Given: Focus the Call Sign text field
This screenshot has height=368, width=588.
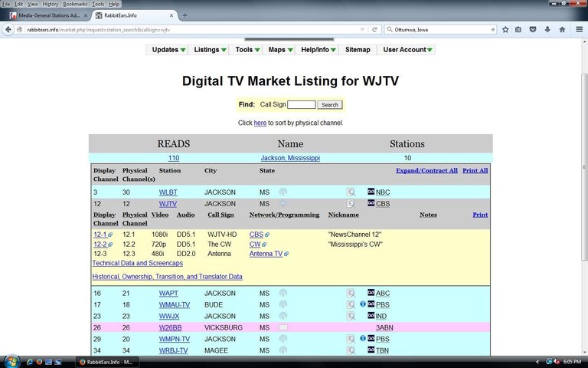Looking at the screenshot, I should click(x=302, y=105).
